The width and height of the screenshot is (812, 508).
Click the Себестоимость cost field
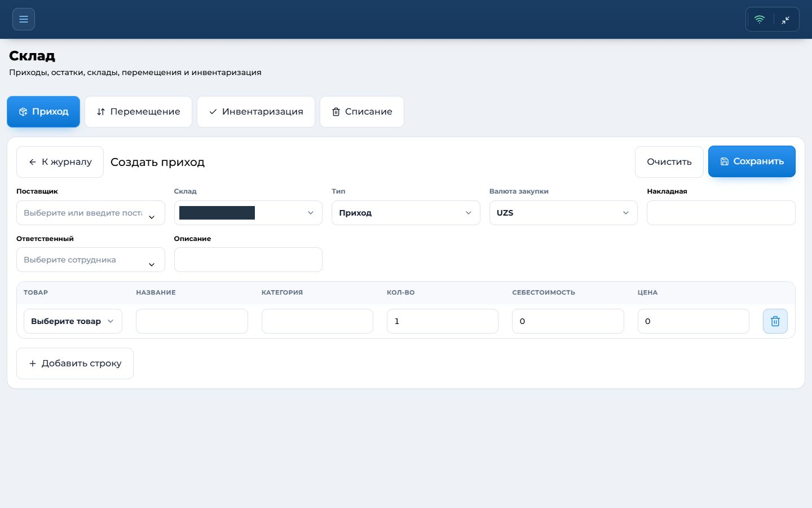point(568,321)
